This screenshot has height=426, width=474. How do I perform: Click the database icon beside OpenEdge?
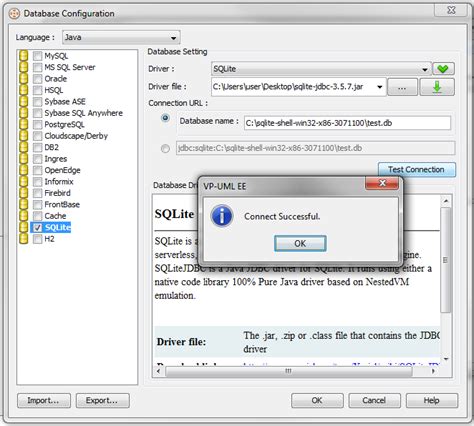23,170
